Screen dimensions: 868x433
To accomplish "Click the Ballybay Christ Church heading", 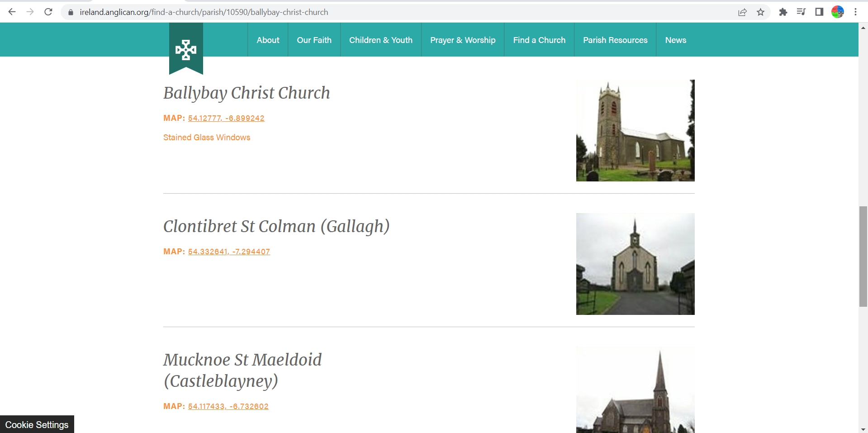I will point(247,93).
